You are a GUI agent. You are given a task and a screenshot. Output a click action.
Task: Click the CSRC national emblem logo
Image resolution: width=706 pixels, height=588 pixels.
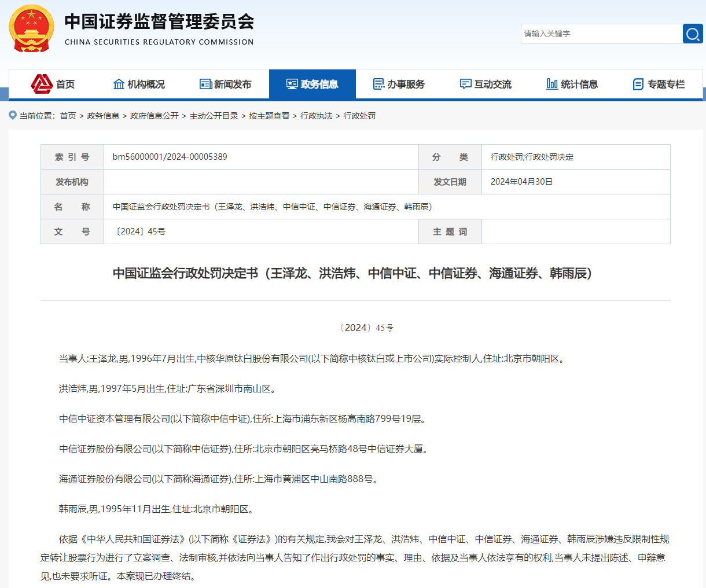click(x=32, y=28)
